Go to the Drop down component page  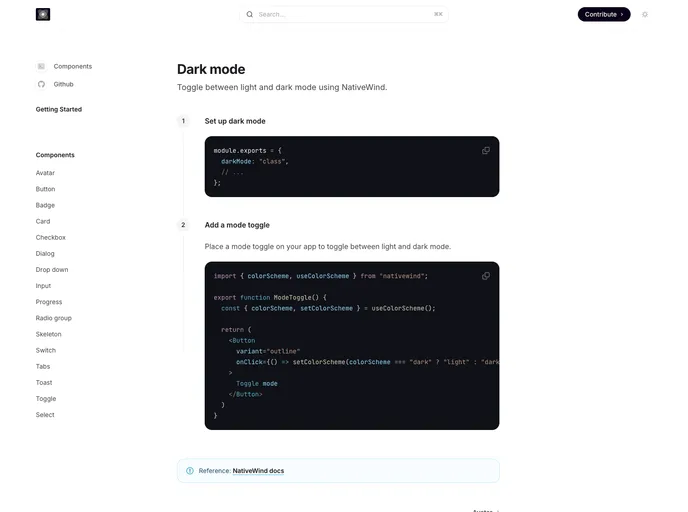pos(52,270)
